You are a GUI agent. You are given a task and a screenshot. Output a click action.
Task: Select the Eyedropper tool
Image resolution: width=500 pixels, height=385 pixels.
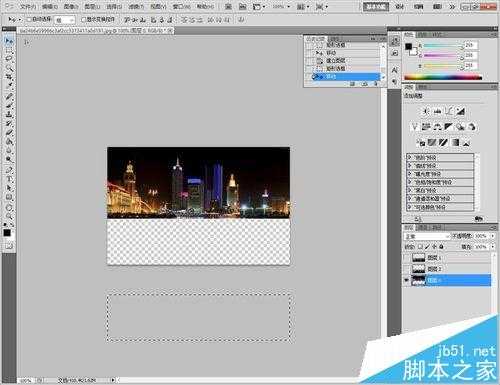[9, 86]
